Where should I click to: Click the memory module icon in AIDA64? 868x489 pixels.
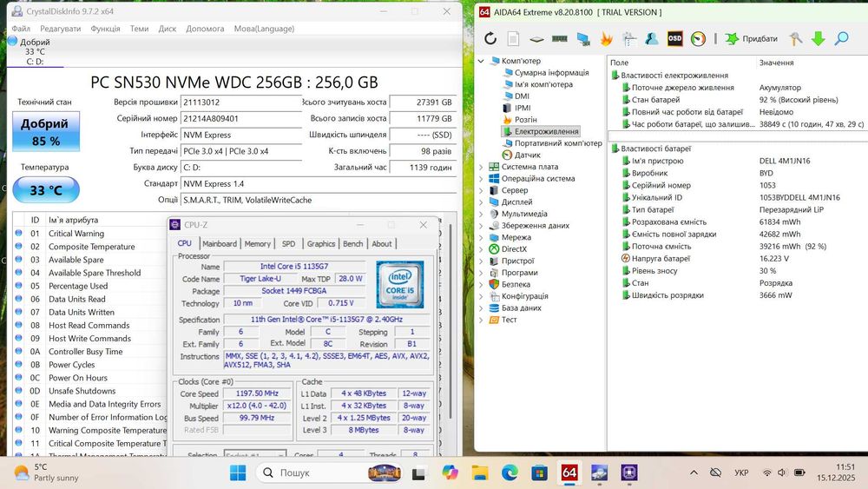click(x=560, y=39)
